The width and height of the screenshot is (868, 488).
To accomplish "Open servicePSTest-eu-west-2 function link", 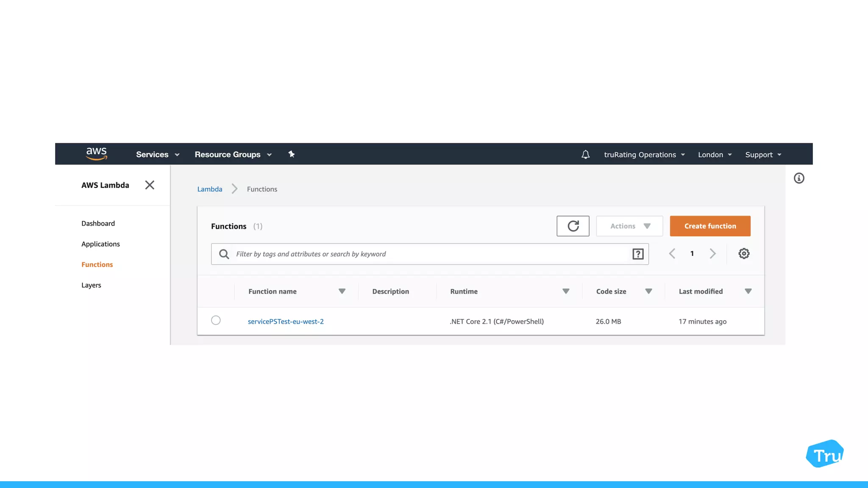I will tap(286, 322).
